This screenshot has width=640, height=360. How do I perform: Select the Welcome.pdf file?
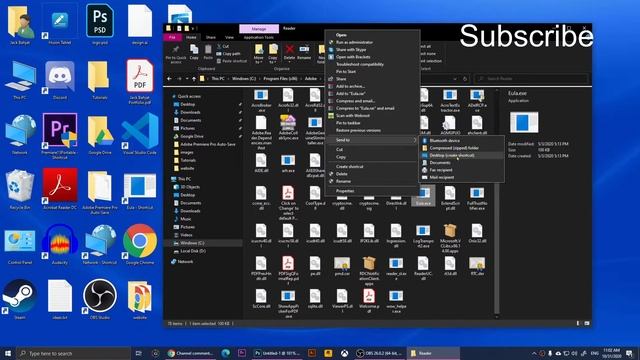pos(369,301)
